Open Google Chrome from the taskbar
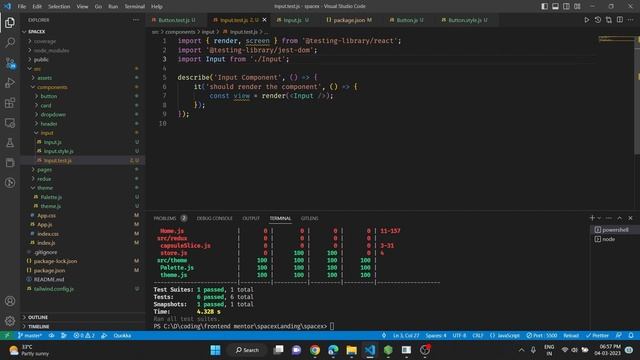Viewport: 640px width, 360px height. coord(314,350)
